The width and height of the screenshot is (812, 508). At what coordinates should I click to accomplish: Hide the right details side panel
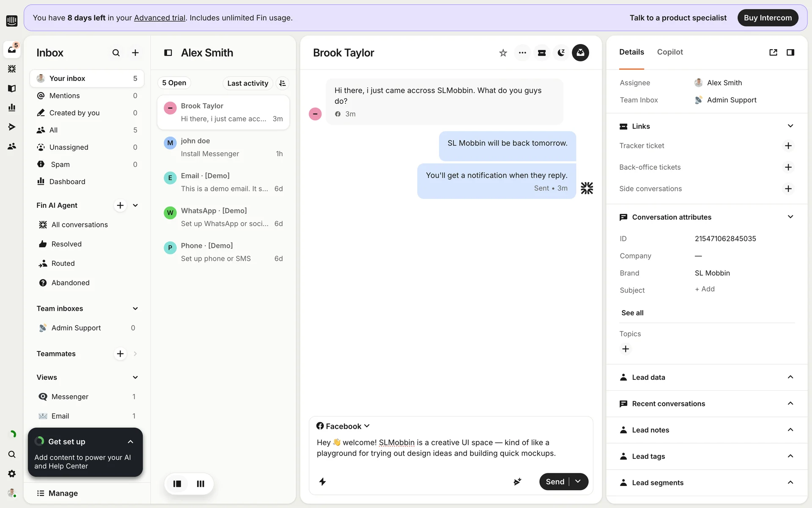(x=790, y=52)
